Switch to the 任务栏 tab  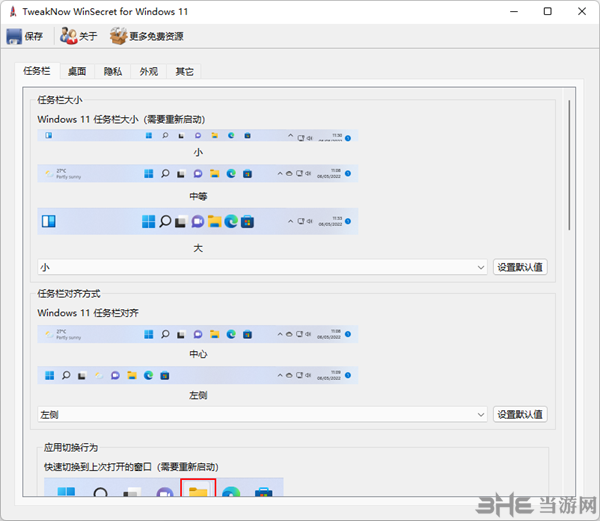pyautogui.click(x=37, y=71)
